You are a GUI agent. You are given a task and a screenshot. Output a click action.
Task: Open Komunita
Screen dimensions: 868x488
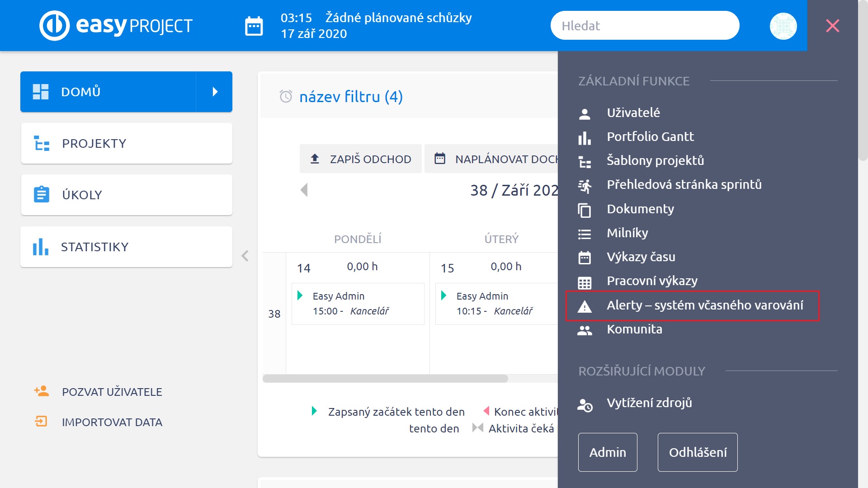point(635,329)
